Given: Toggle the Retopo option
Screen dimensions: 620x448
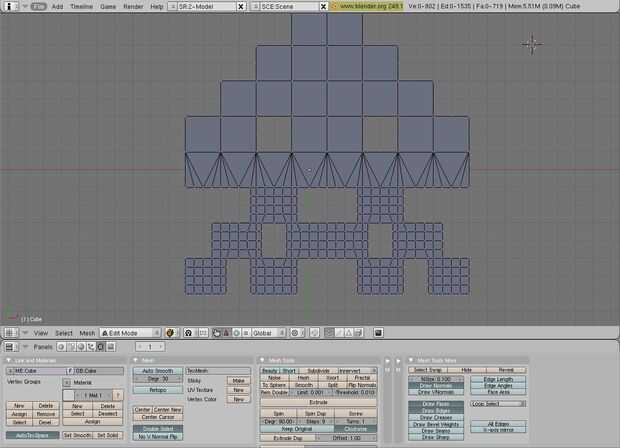Looking at the screenshot, I should pyautogui.click(x=158, y=390).
